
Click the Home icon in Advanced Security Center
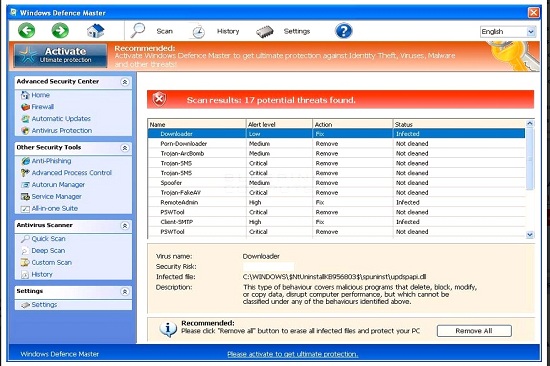(25, 95)
